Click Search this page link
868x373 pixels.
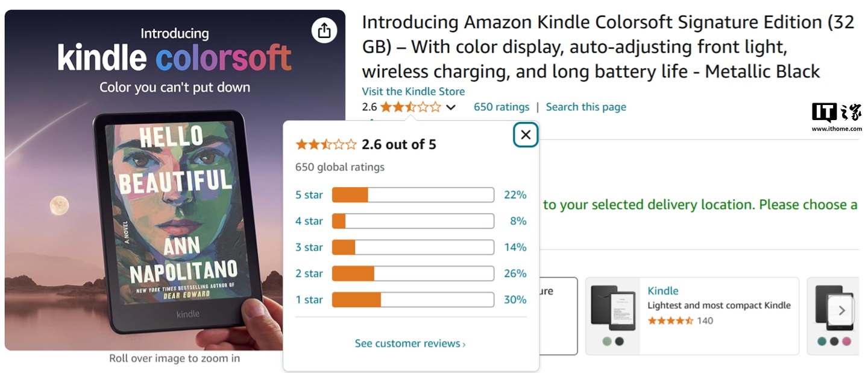(x=586, y=107)
